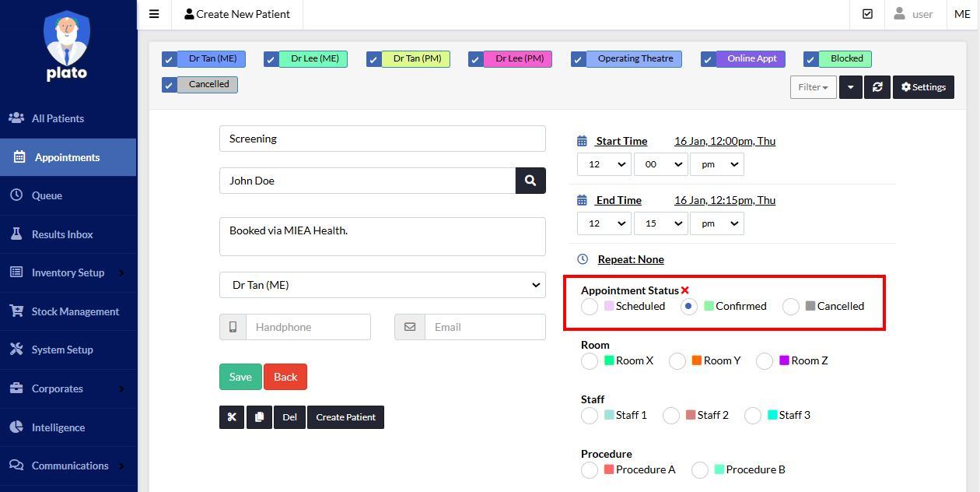Viewport: 980px width, 492px height.
Task: Click the Start Time calendar icon
Action: 582,141
